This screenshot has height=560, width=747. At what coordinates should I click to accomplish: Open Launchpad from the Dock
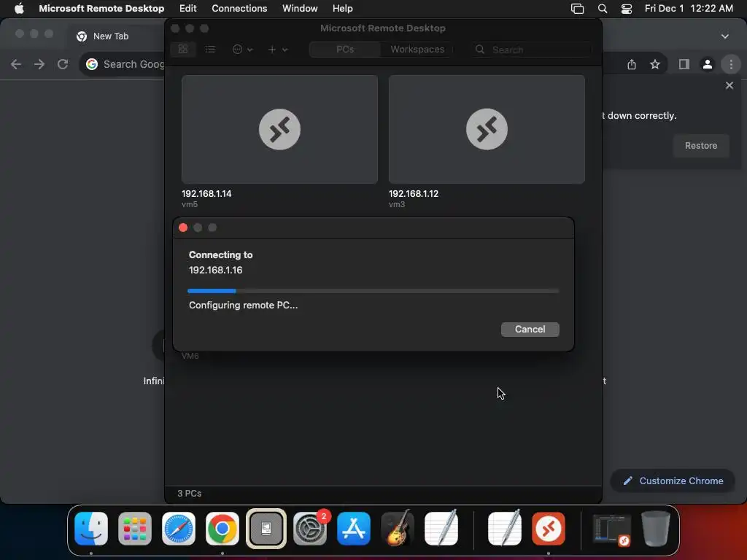coord(135,529)
